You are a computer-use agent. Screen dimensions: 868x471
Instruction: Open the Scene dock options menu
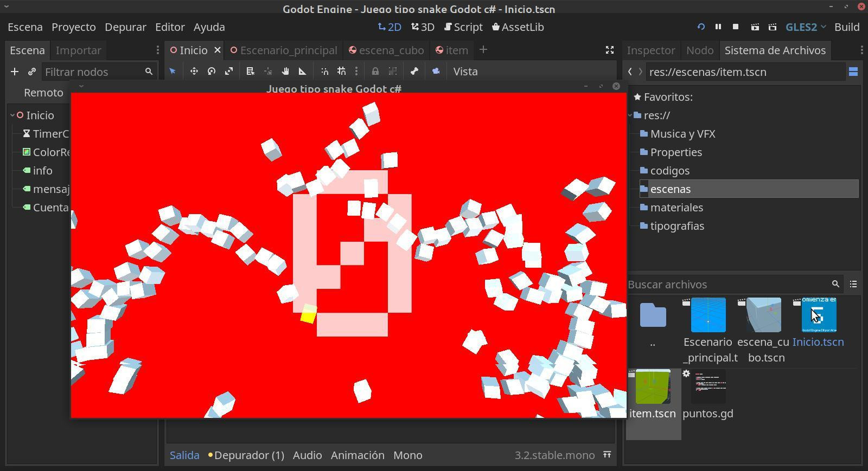[157, 50]
